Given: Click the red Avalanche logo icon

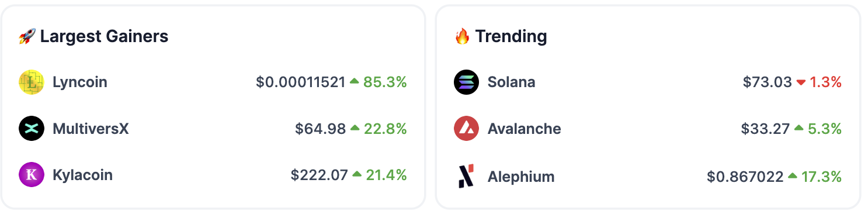Looking at the screenshot, I should 466,129.
